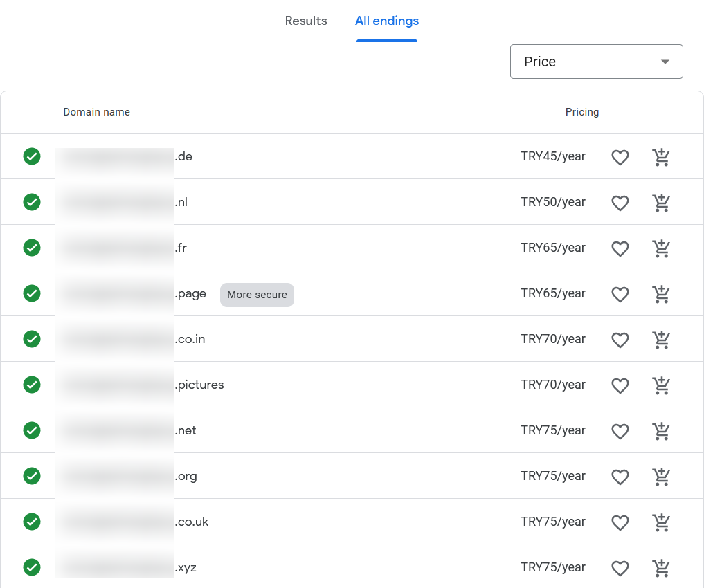This screenshot has height=588, width=704.
Task: Add the .fr domain to the cart
Action: tap(661, 248)
